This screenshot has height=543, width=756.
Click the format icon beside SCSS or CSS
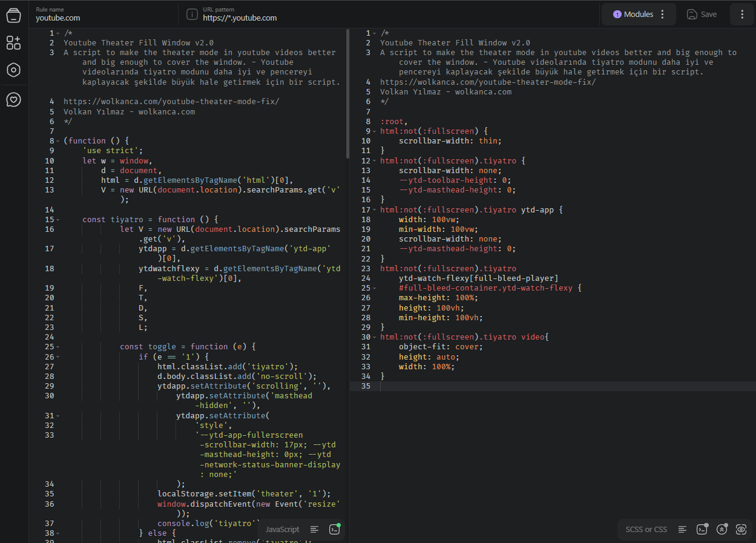(x=683, y=529)
